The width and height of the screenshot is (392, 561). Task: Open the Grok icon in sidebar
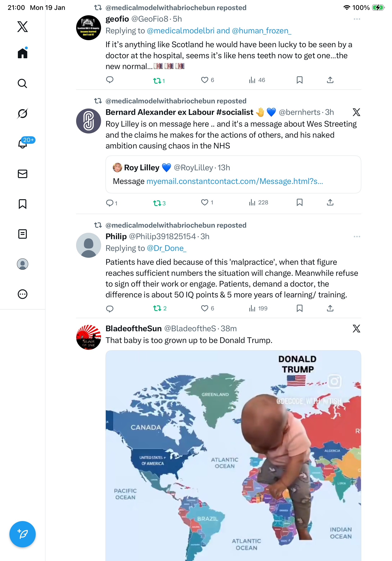tap(23, 113)
